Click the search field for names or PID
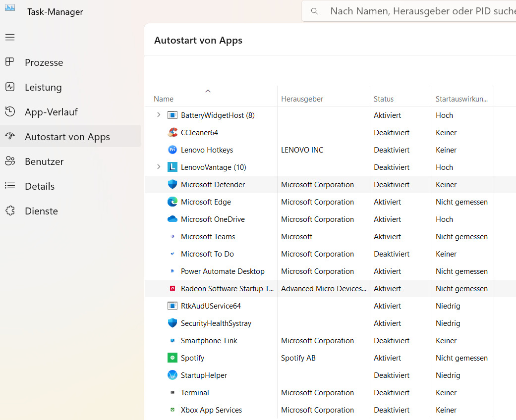 coord(421,11)
